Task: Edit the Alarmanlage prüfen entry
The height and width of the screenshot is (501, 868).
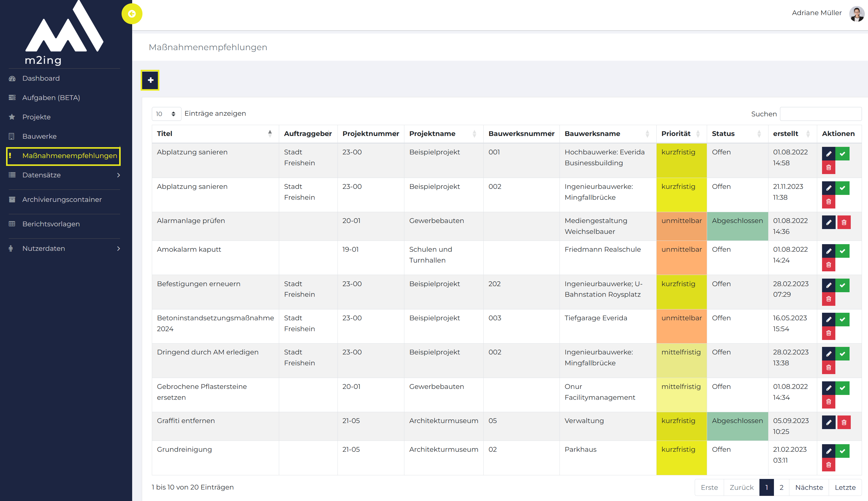Action: coord(828,222)
